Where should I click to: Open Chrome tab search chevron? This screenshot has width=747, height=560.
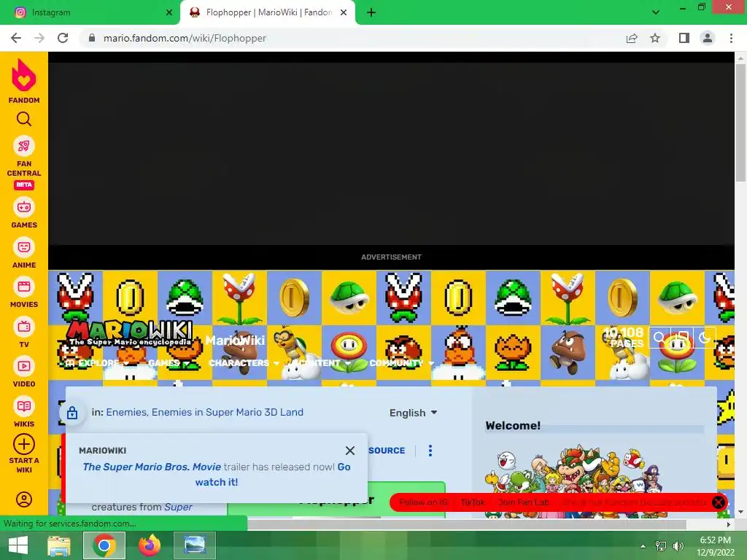coord(656,12)
